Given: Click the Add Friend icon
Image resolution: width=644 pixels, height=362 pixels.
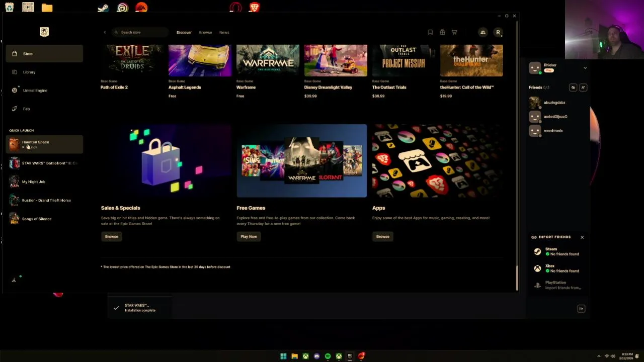Looking at the screenshot, I should pyautogui.click(x=583, y=87).
